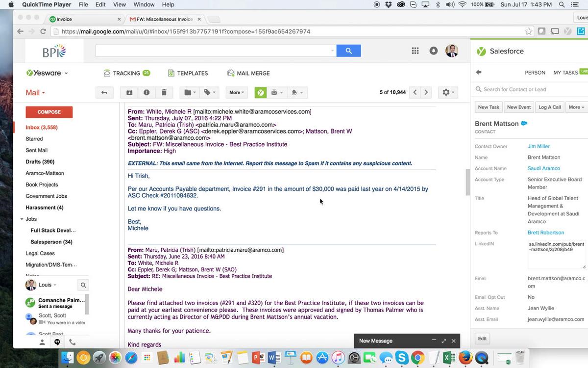
Task: Click the Cast extension icon in Chrome
Action: pyautogui.click(x=555, y=31)
